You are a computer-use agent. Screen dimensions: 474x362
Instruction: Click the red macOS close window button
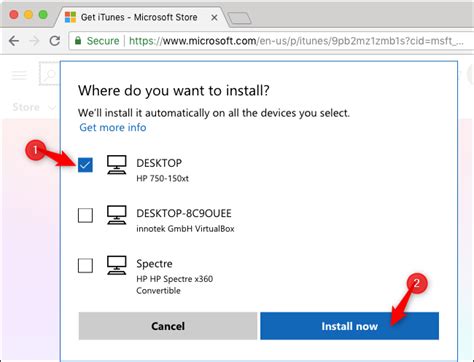click(x=14, y=15)
